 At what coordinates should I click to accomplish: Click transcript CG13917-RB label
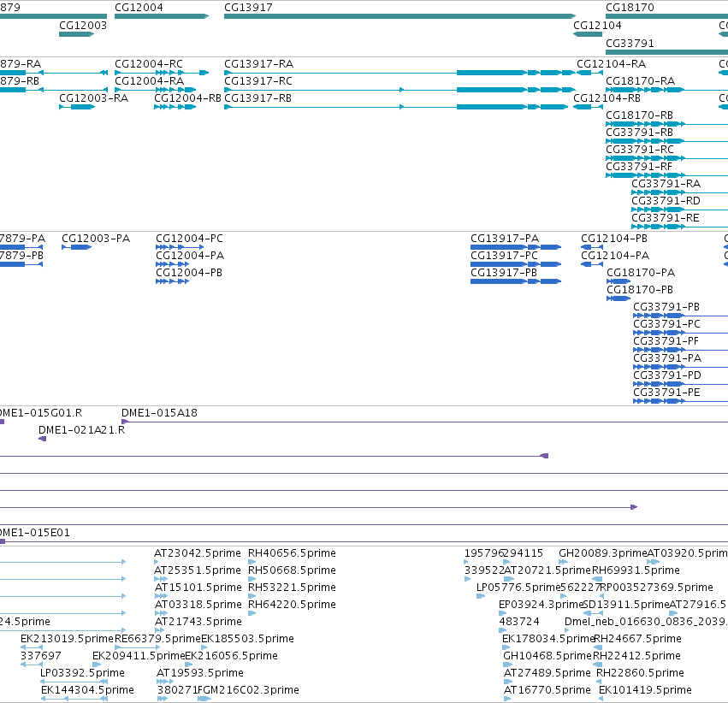(258, 98)
